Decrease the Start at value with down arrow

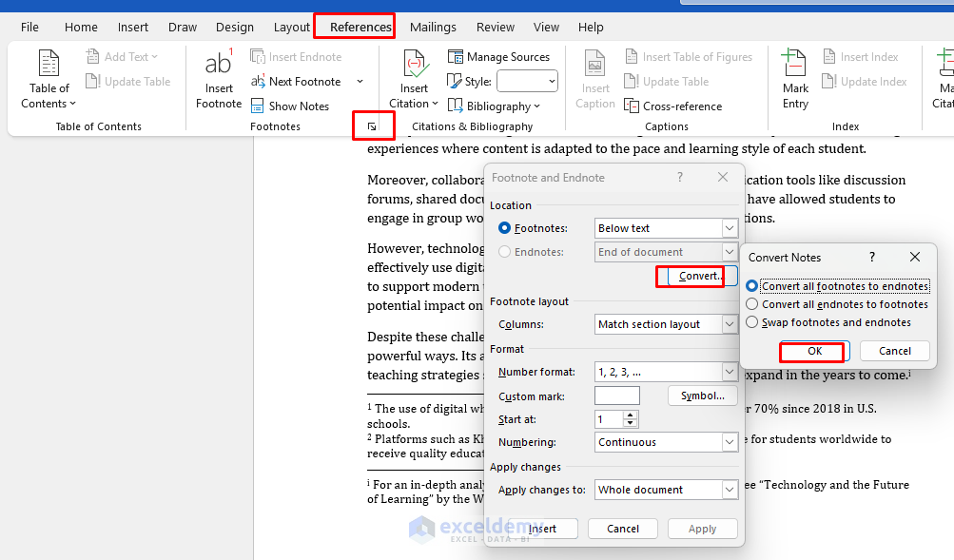(x=631, y=423)
